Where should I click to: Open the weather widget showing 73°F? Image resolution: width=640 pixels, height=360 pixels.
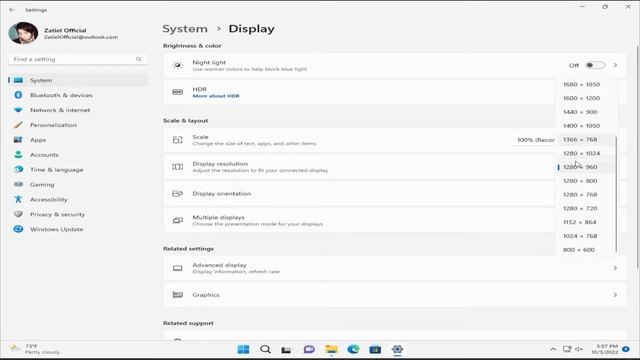(36, 349)
